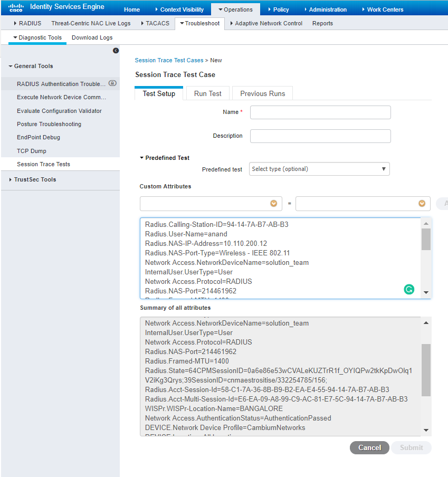The width and height of the screenshot is (448, 477).
Task: Click the Cancel button
Action: [x=369, y=447]
